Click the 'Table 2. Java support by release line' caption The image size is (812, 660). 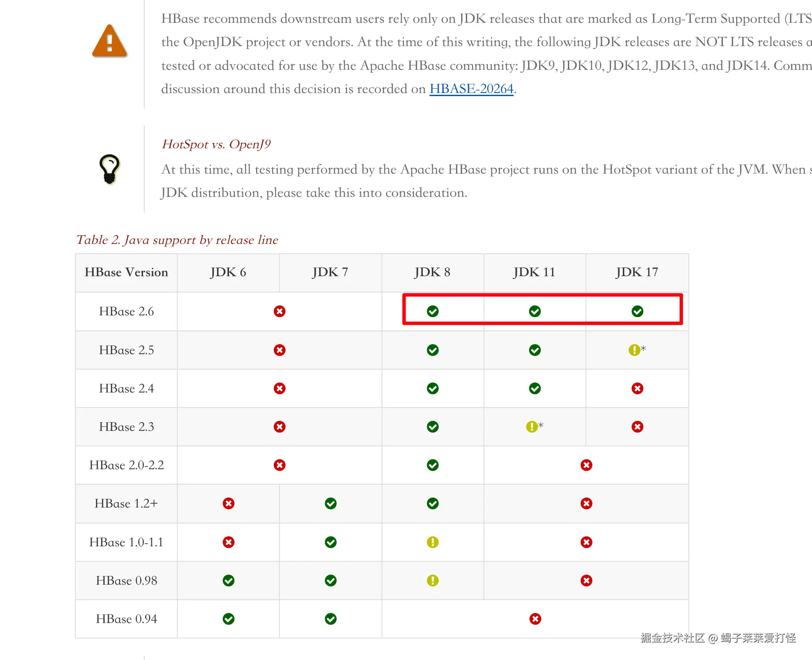(x=177, y=240)
